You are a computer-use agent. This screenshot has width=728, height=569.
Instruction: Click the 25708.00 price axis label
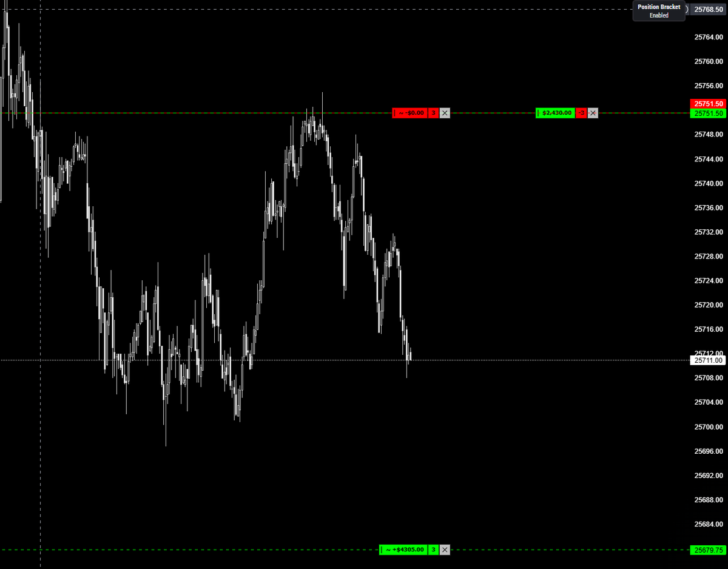[x=708, y=378]
